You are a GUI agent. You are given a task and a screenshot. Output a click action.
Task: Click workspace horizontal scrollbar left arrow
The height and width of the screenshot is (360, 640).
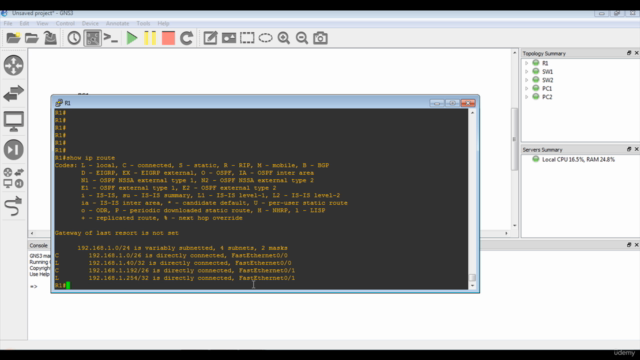[32, 233]
